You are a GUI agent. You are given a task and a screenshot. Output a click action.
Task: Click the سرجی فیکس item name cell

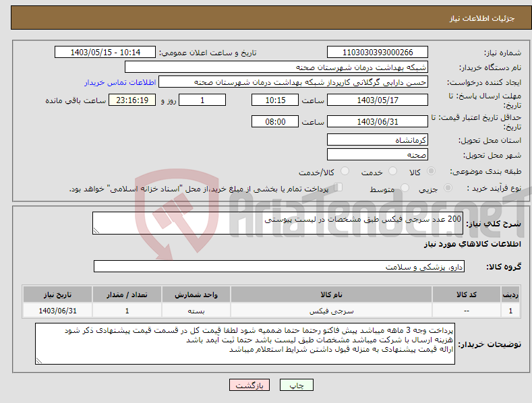tap(331, 311)
